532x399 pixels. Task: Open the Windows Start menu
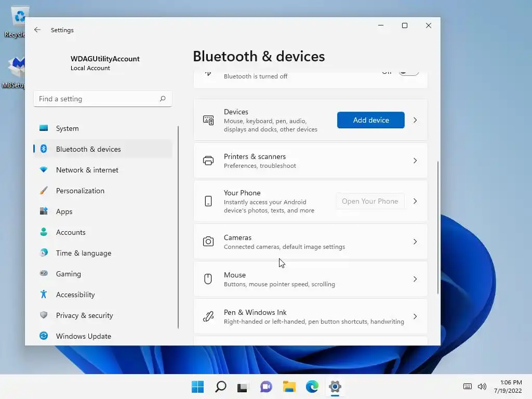197,387
